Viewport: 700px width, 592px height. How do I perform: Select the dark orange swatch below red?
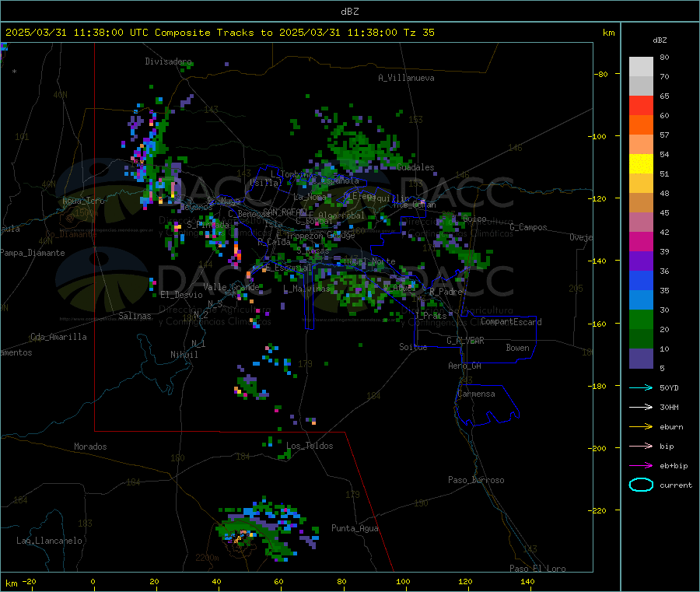[641, 125]
